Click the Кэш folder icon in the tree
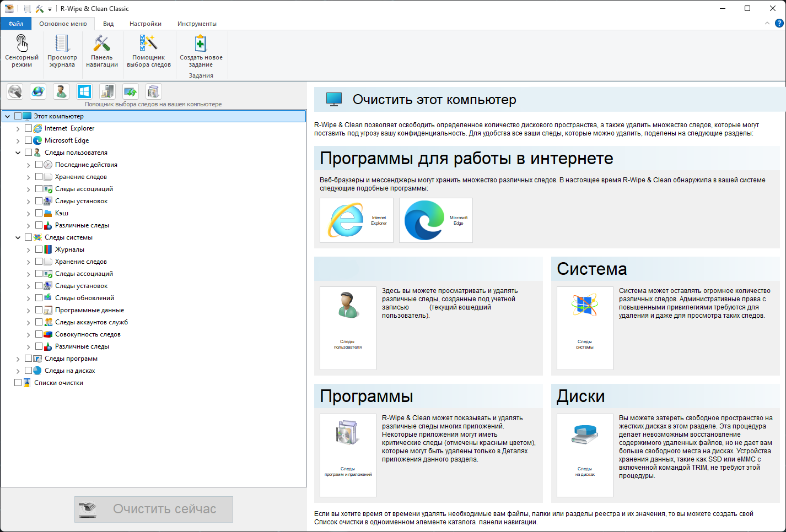786x532 pixels. coord(48,213)
